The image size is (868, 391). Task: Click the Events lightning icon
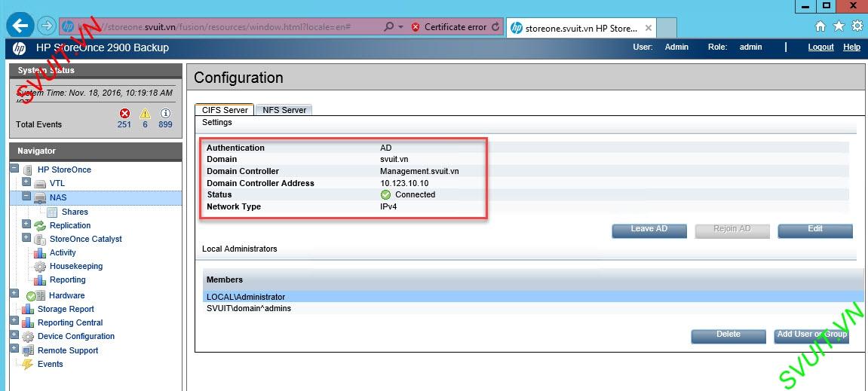pos(27,364)
